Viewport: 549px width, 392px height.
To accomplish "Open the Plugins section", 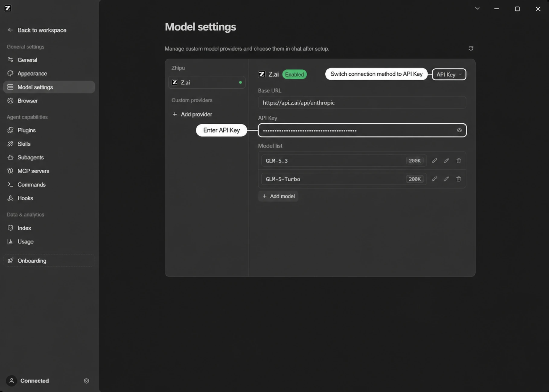I will tap(49, 130).
